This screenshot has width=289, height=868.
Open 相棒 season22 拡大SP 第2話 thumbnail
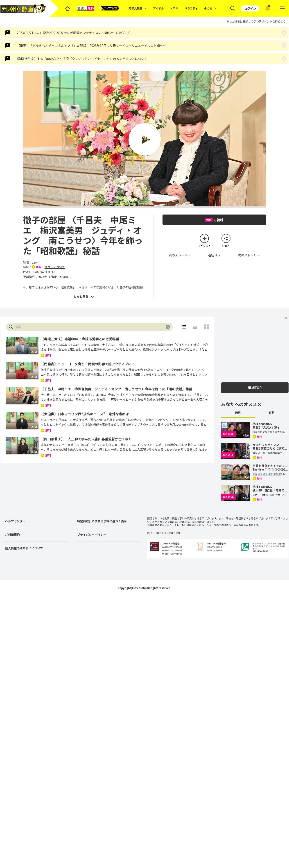[235, 493]
